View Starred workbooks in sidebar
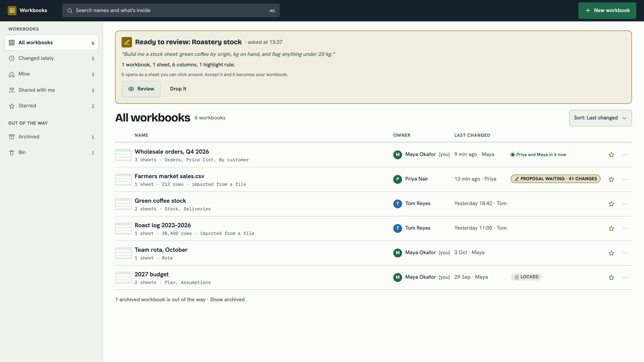The image size is (644, 362). (51, 106)
